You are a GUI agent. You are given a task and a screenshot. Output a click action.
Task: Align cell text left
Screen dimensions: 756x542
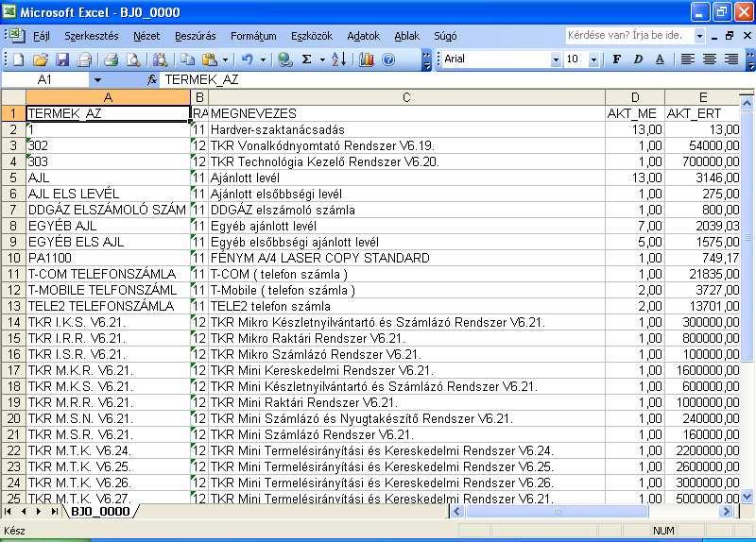point(688,59)
